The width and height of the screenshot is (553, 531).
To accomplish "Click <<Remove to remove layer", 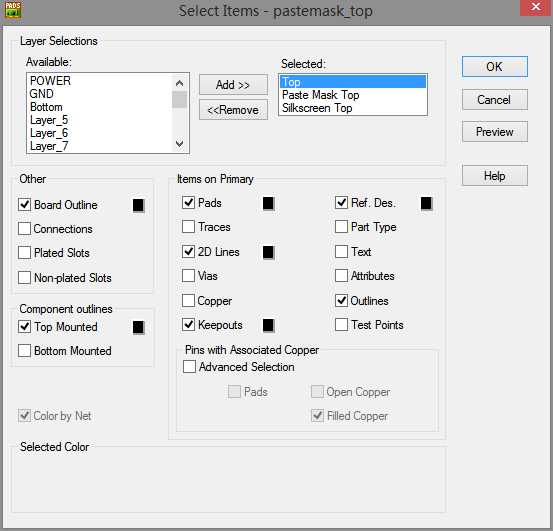I will 233,110.
